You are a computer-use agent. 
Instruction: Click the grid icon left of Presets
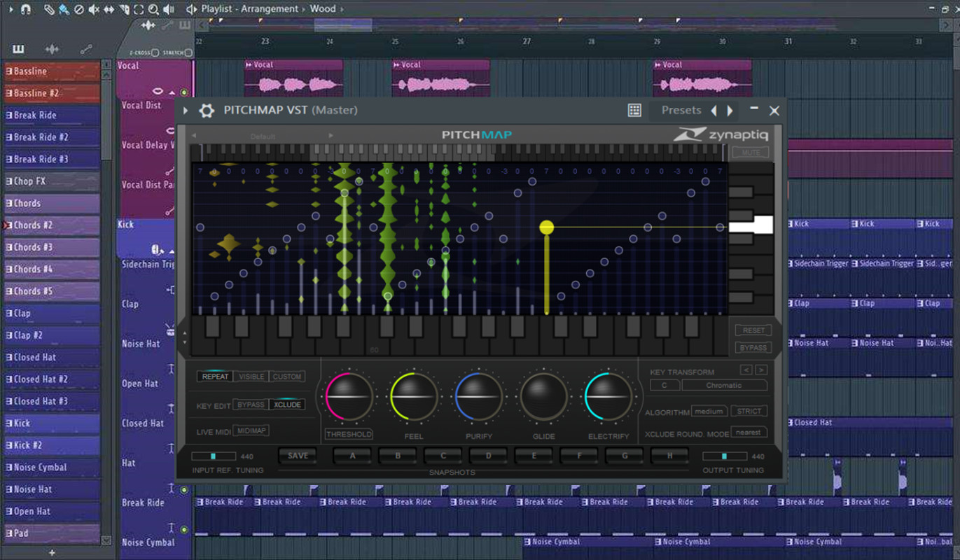(634, 110)
